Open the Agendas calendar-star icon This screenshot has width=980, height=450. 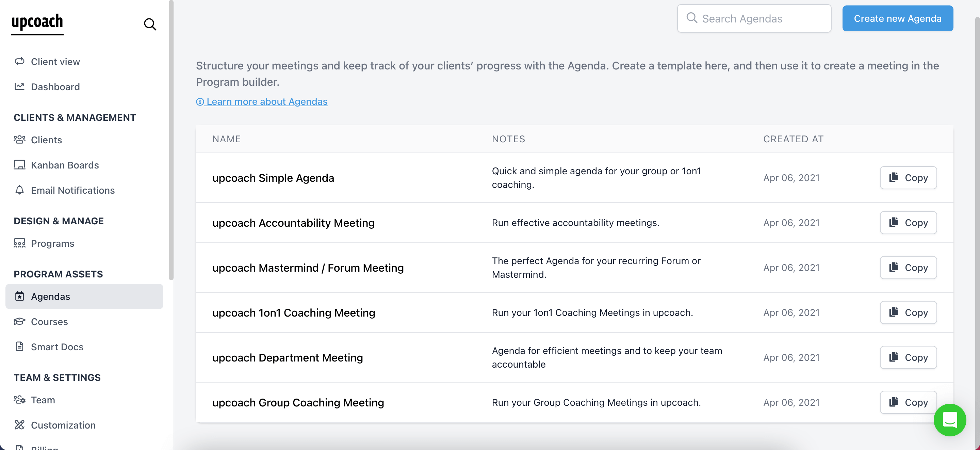click(x=20, y=296)
